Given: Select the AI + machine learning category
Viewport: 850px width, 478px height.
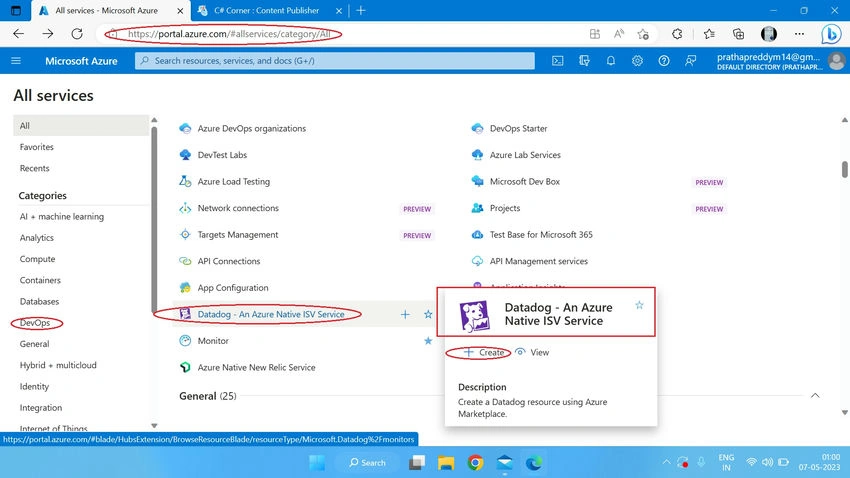Looking at the screenshot, I should click(x=62, y=216).
